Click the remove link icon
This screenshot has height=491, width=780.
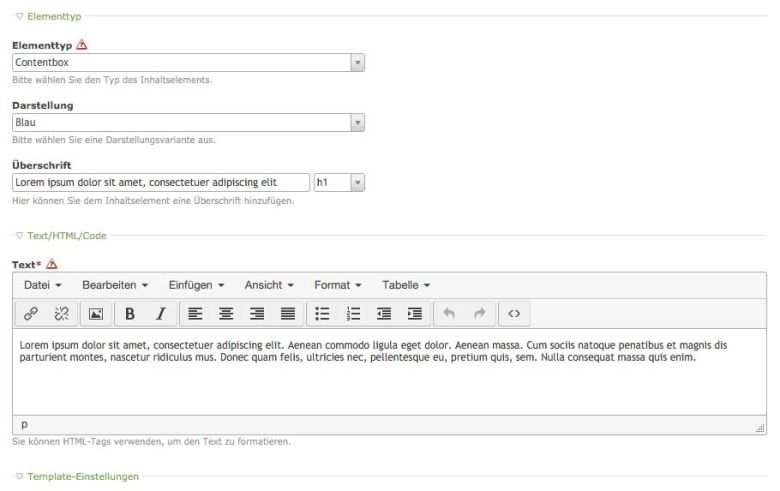tap(61, 313)
